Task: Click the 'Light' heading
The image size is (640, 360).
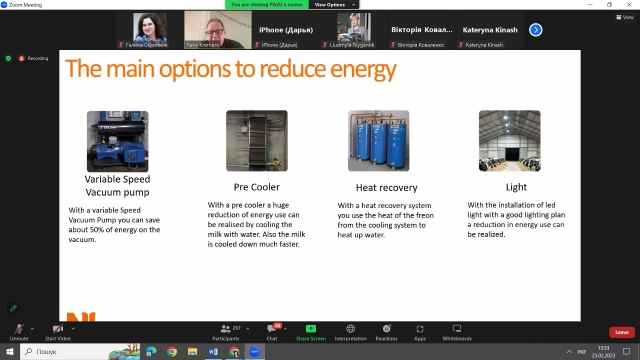Action: (x=516, y=187)
